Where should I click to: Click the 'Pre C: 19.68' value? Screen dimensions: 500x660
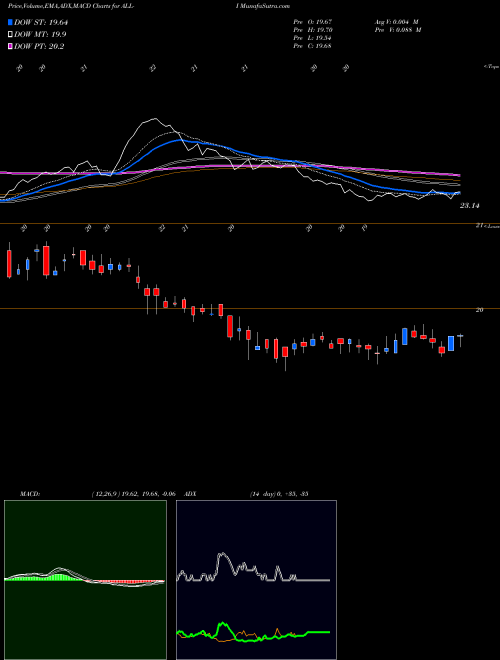coord(312,46)
